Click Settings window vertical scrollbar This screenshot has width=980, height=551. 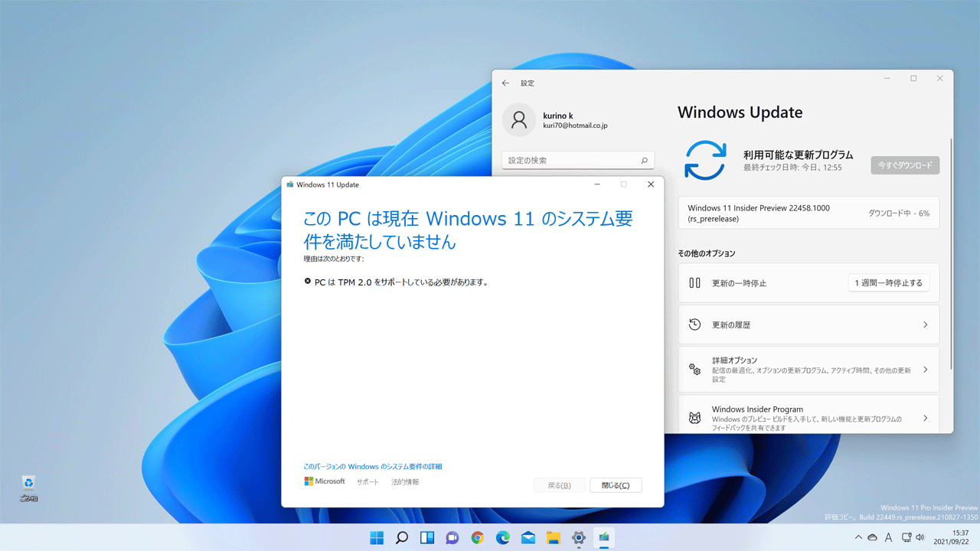[951, 253]
